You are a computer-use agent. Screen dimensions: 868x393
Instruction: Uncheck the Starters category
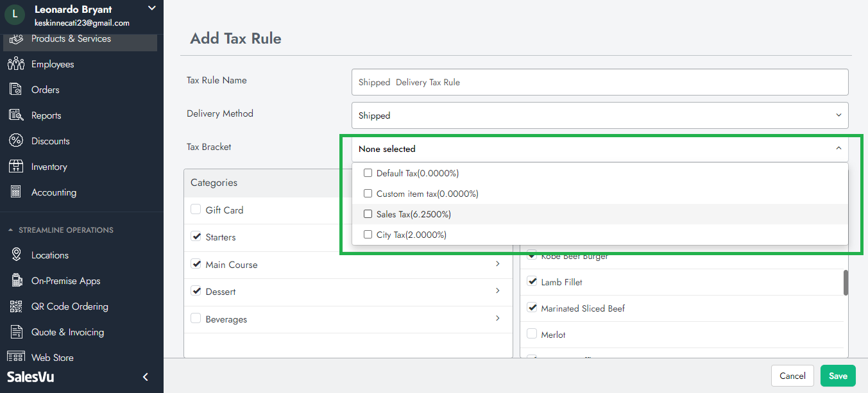click(196, 237)
